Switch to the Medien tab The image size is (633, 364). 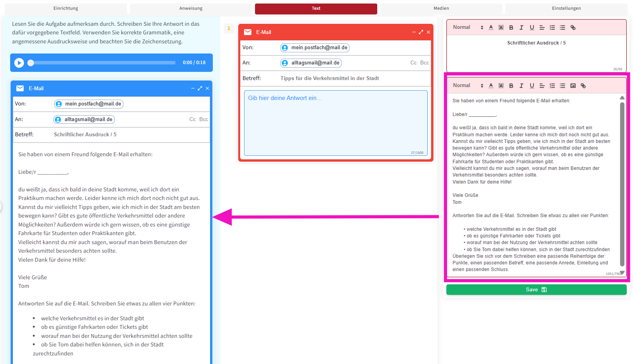click(x=441, y=9)
